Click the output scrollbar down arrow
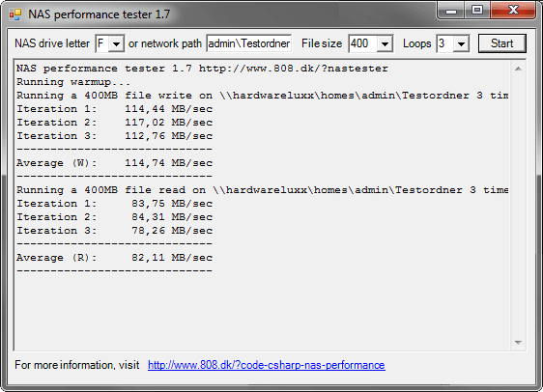This screenshot has width=543, height=392. coord(518,343)
